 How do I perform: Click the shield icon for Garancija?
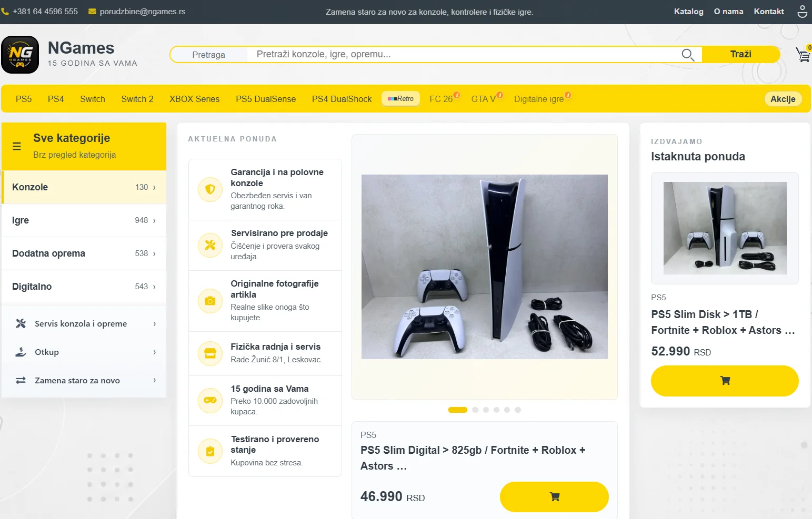coord(210,189)
